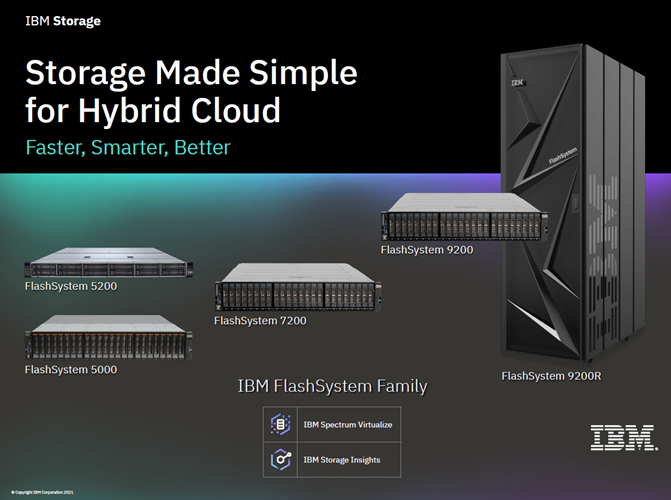Select the FlashSystem 7200 server image
Screen dimensions: 671x500
pos(298,287)
